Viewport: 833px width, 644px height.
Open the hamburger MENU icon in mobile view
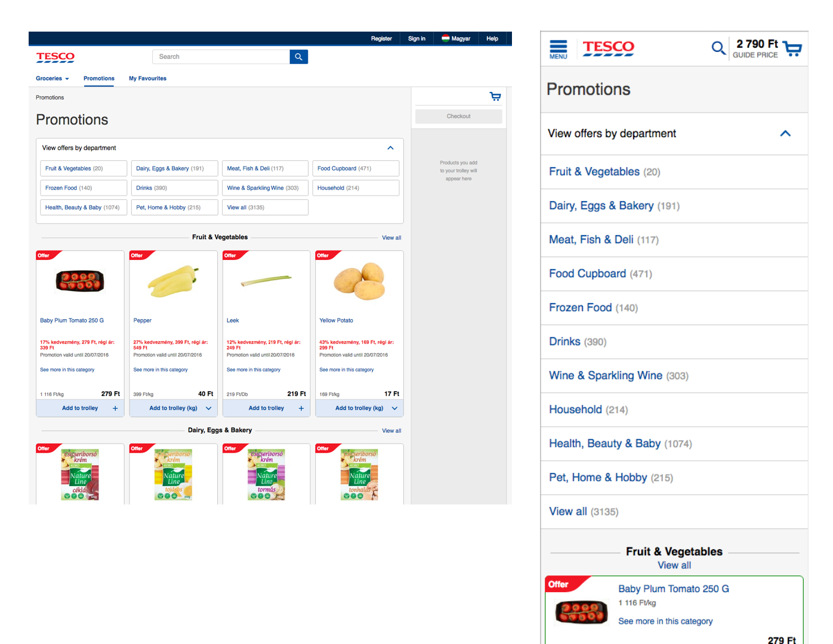(559, 49)
